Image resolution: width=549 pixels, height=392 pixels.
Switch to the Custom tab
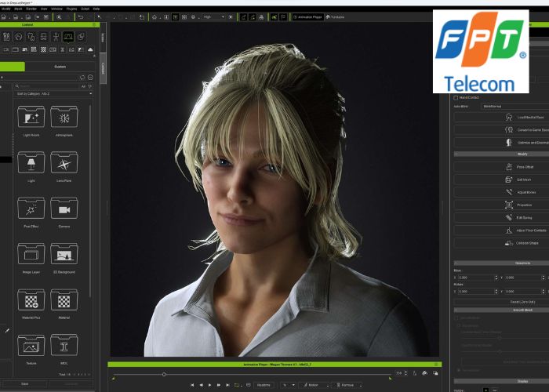(60, 67)
